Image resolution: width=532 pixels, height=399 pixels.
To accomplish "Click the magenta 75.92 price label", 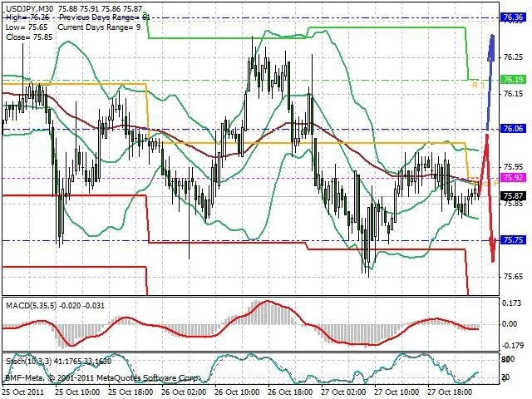I will 513,177.
